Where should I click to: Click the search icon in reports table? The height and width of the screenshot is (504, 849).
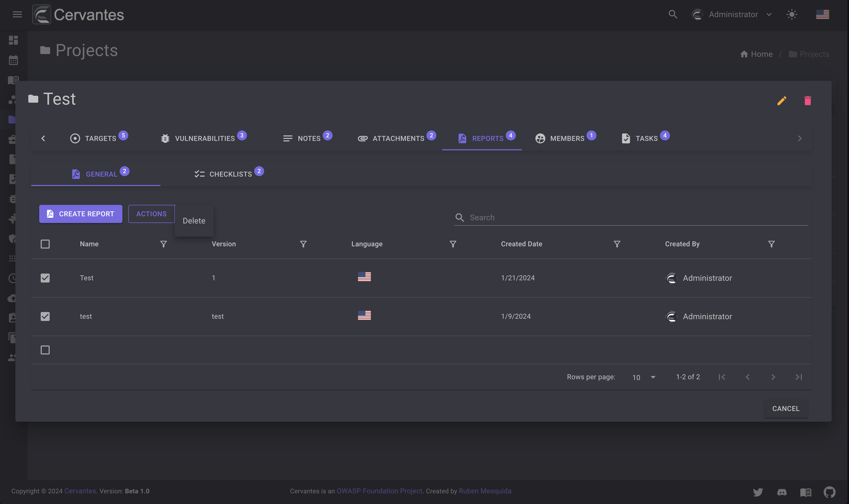(x=460, y=217)
